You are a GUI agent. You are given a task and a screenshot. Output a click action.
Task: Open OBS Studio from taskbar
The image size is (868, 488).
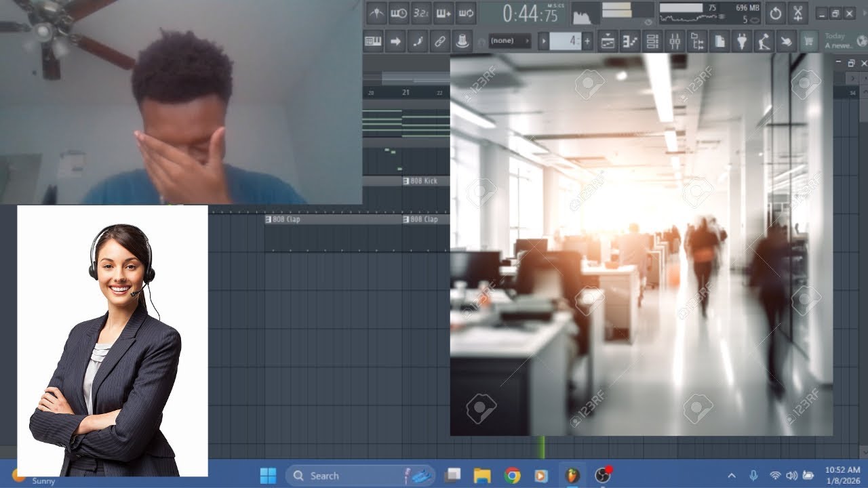coord(603,476)
